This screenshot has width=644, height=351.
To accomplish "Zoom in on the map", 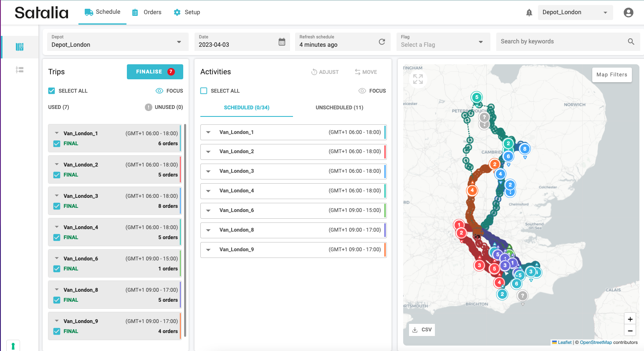I will tap(630, 319).
